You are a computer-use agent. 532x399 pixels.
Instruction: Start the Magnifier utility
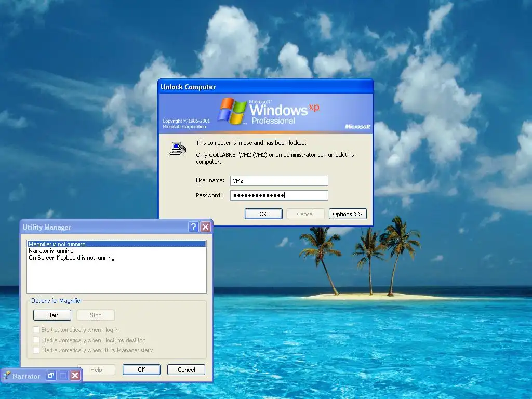tap(52, 315)
